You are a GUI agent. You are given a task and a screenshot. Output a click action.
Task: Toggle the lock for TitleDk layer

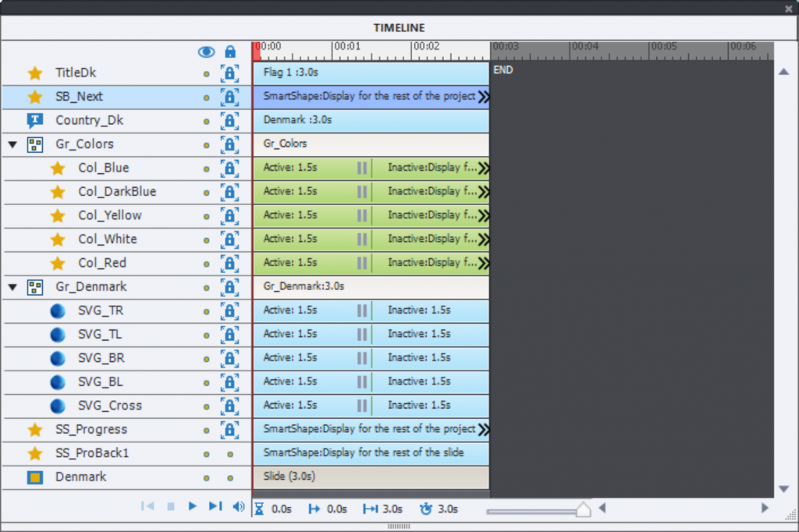pyautogui.click(x=229, y=73)
